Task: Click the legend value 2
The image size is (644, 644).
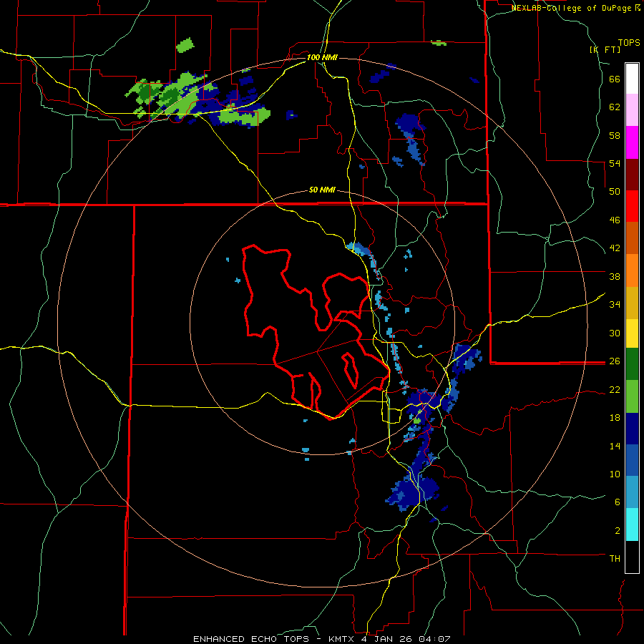Action: tap(618, 531)
